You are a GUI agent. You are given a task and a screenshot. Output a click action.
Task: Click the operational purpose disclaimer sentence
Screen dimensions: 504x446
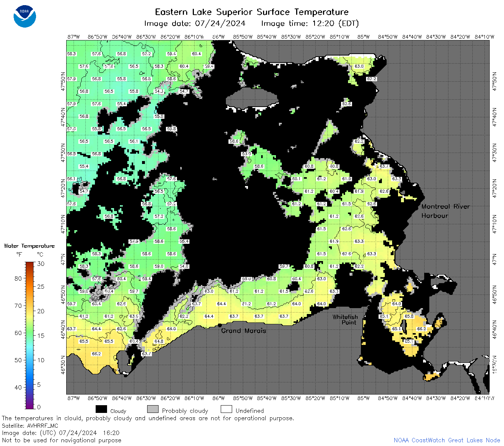click(148, 418)
